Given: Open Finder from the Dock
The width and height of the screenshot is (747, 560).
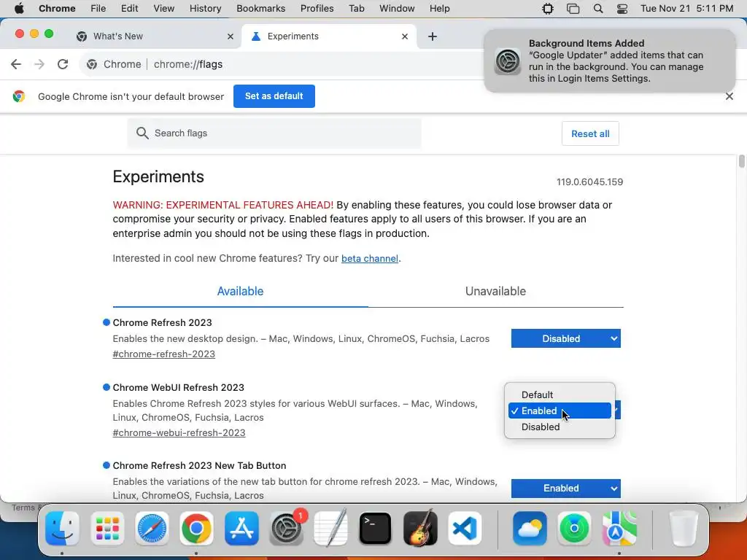Looking at the screenshot, I should 63,528.
